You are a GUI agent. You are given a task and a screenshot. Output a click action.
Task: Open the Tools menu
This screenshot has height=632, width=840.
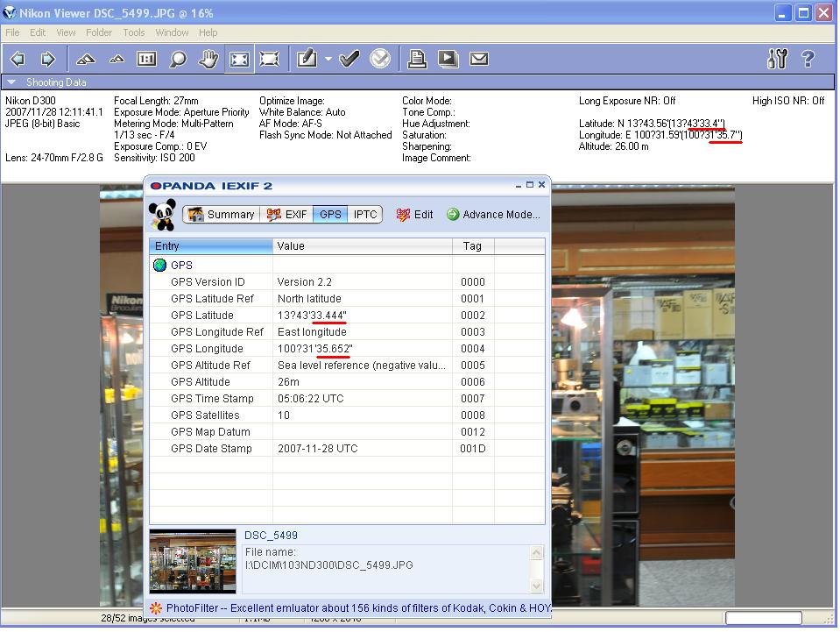point(134,32)
